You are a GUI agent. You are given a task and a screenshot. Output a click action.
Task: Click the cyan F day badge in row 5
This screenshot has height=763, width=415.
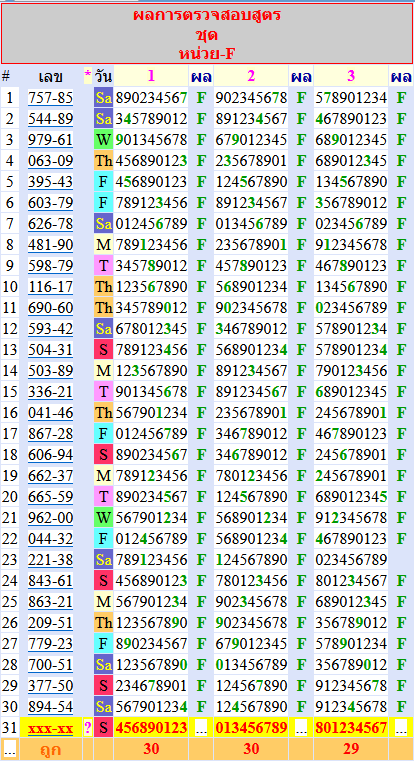point(103,182)
